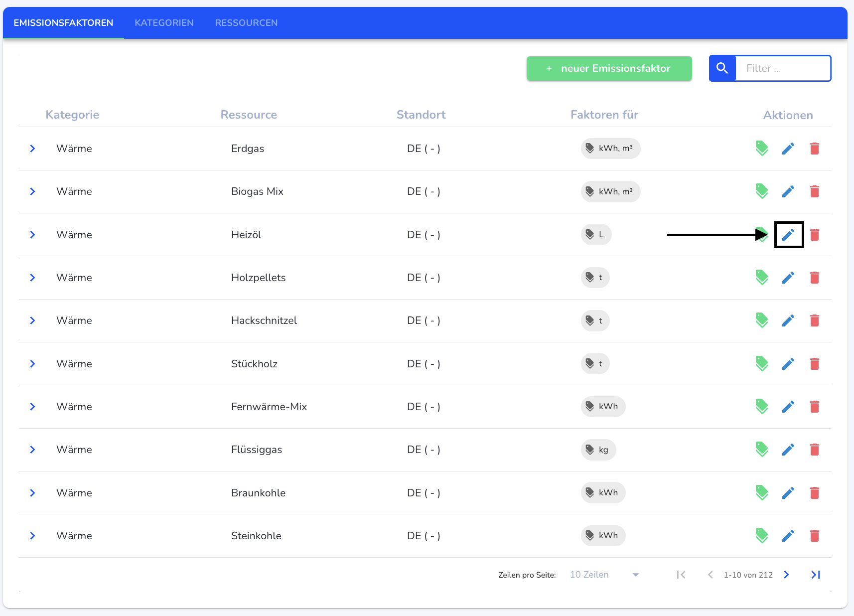Expand the Biogas Mix row

(32, 191)
